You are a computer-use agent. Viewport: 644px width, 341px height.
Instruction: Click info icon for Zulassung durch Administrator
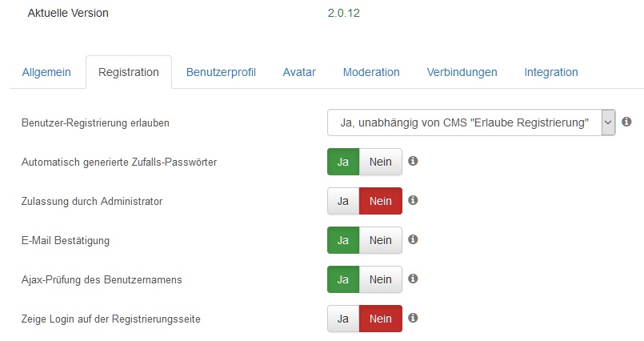pos(413,200)
